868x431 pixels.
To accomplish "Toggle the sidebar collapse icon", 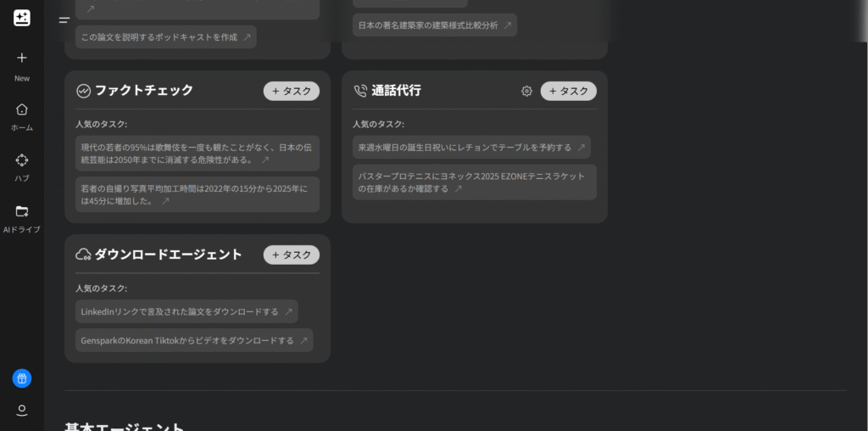I will pos(64,20).
